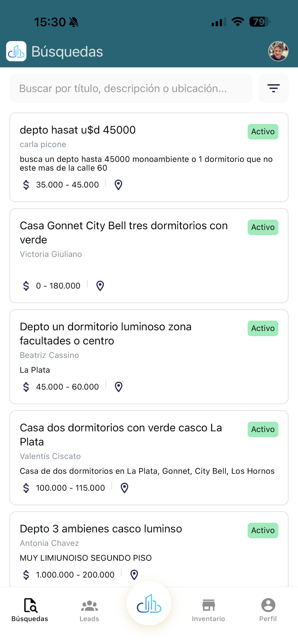Tap the center floating buildings logo button
This screenshot has width=298, height=644.
click(149, 603)
